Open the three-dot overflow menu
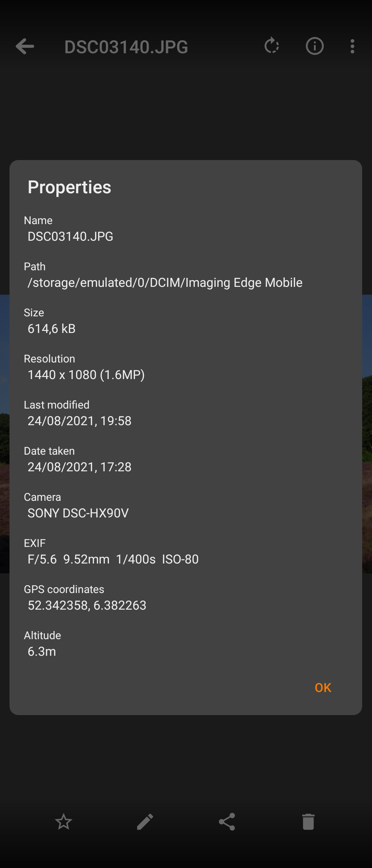 [352, 46]
